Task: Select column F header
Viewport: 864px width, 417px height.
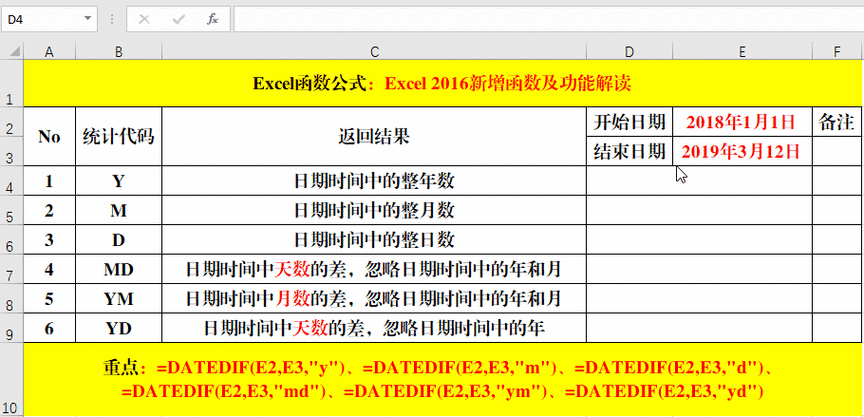Action: (x=837, y=52)
